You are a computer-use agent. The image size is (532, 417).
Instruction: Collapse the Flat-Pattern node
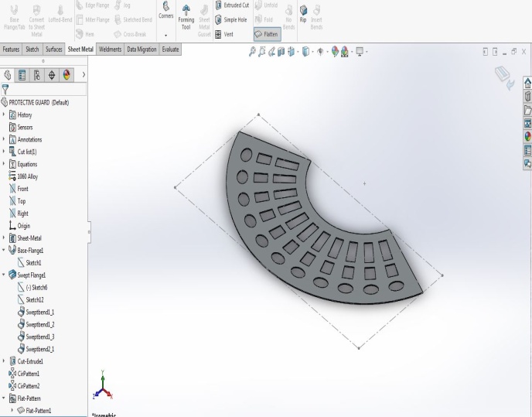click(4, 398)
